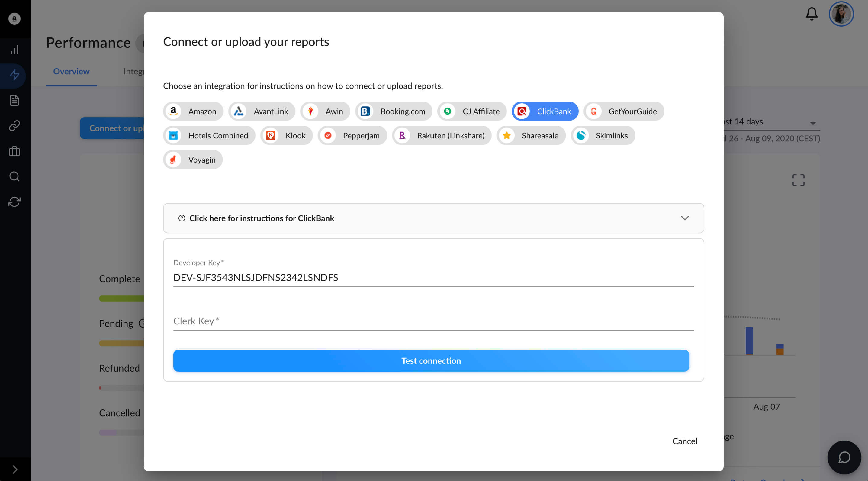Click the Connect or upload button behind dialog
This screenshot has width=868, height=481.
pos(112,128)
